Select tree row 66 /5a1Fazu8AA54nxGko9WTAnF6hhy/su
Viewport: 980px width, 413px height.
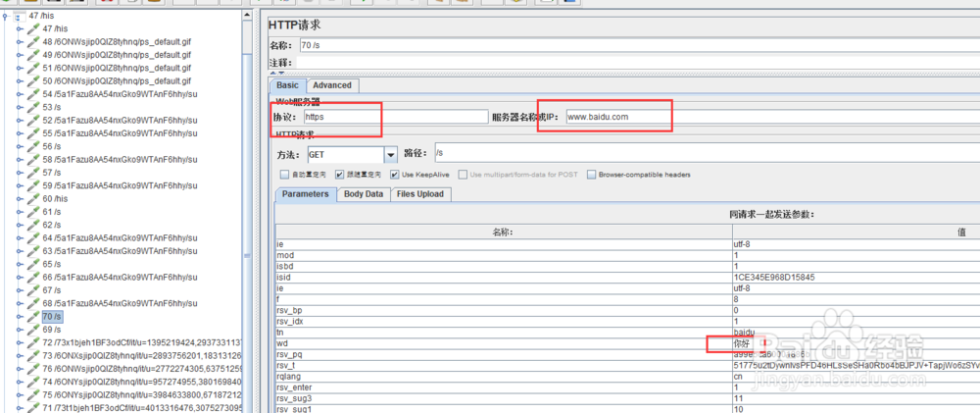pyautogui.click(x=120, y=278)
